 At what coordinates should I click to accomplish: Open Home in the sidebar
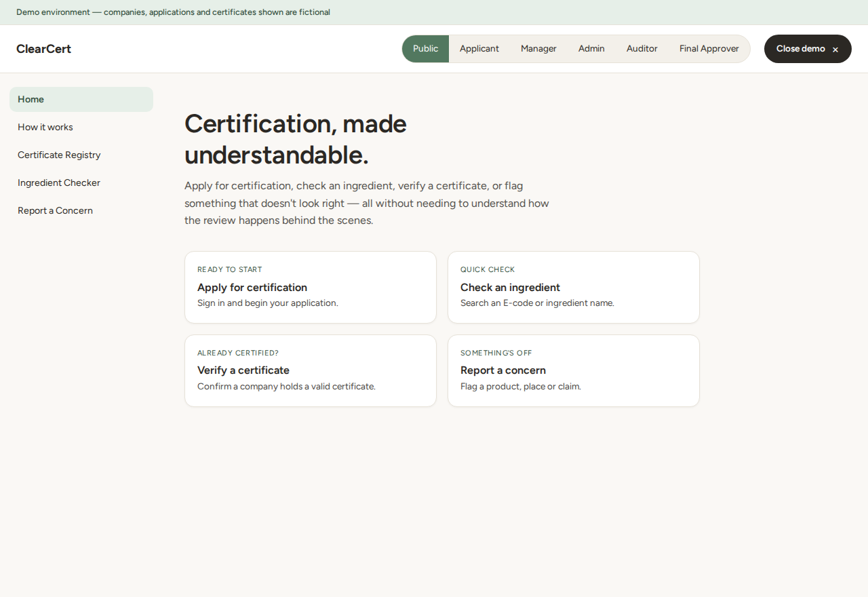pyautogui.click(x=81, y=99)
